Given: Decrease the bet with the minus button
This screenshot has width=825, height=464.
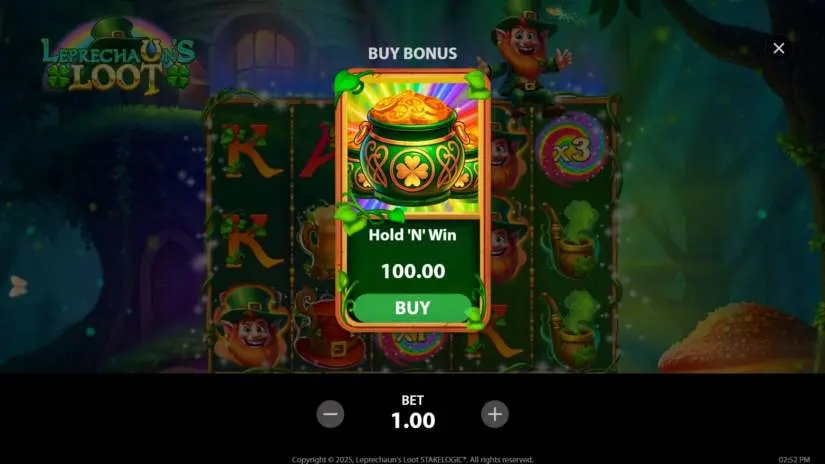Looking at the screenshot, I should [x=330, y=414].
